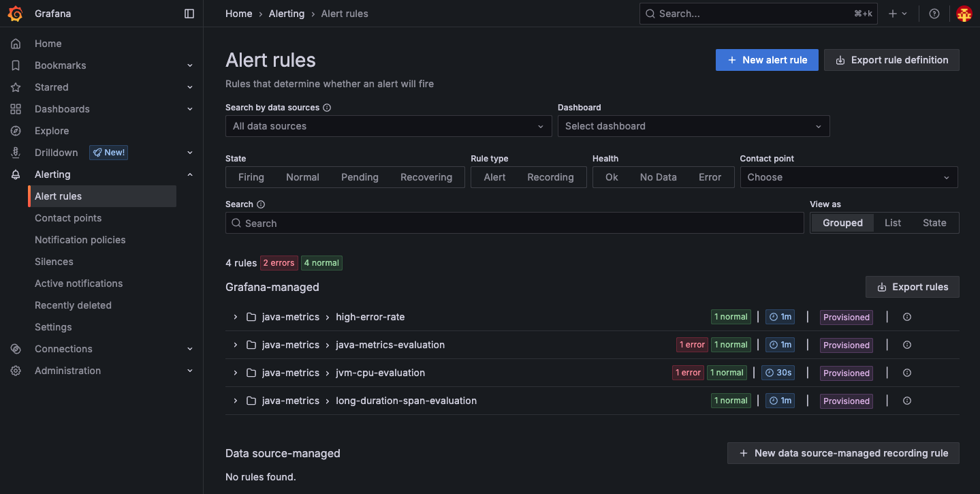Click New data source-managed recording rule
This screenshot has height=494, width=980.
pos(843,453)
